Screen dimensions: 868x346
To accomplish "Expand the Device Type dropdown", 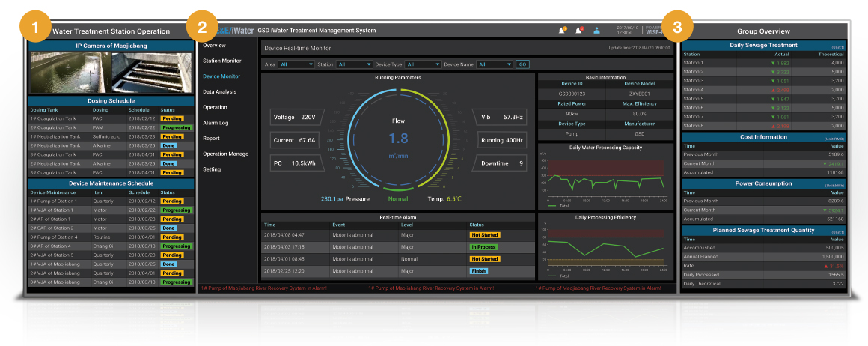I will click(423, 64).
